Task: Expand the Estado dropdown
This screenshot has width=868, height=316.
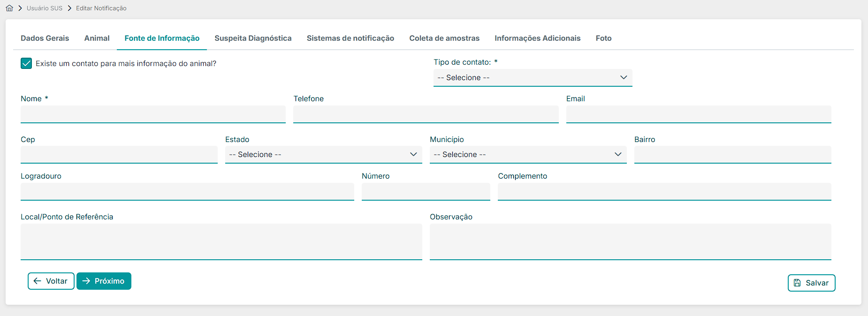Action: (323, 155)
